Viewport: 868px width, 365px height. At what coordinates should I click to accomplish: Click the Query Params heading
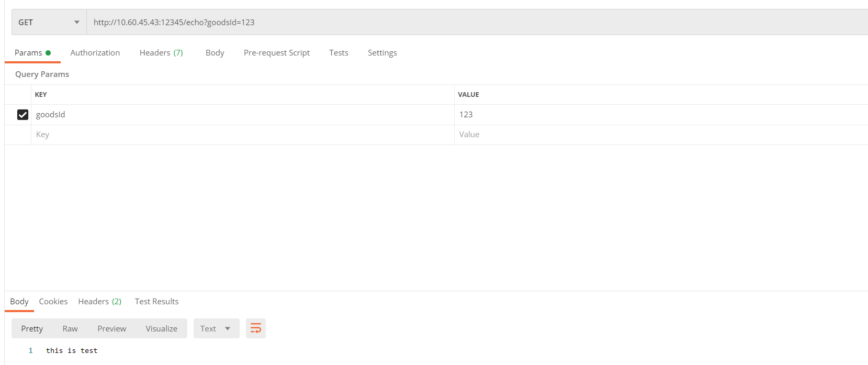tap(42, 74)
